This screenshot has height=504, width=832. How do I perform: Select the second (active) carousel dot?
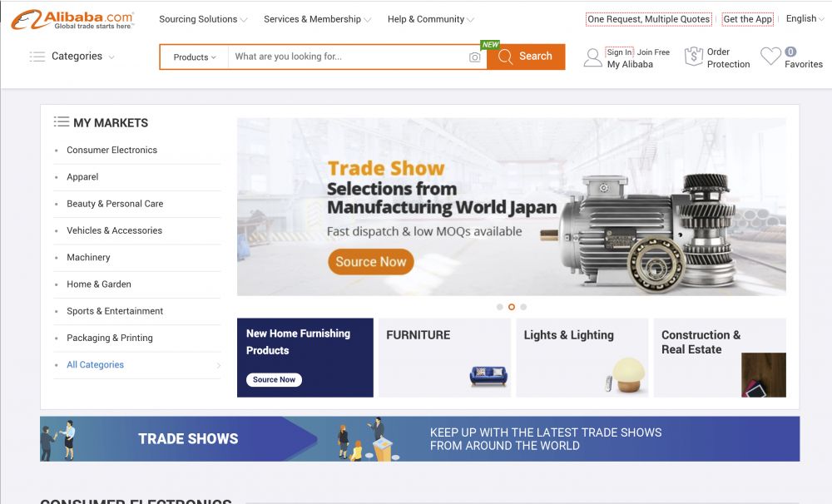[x=512, y=307]
